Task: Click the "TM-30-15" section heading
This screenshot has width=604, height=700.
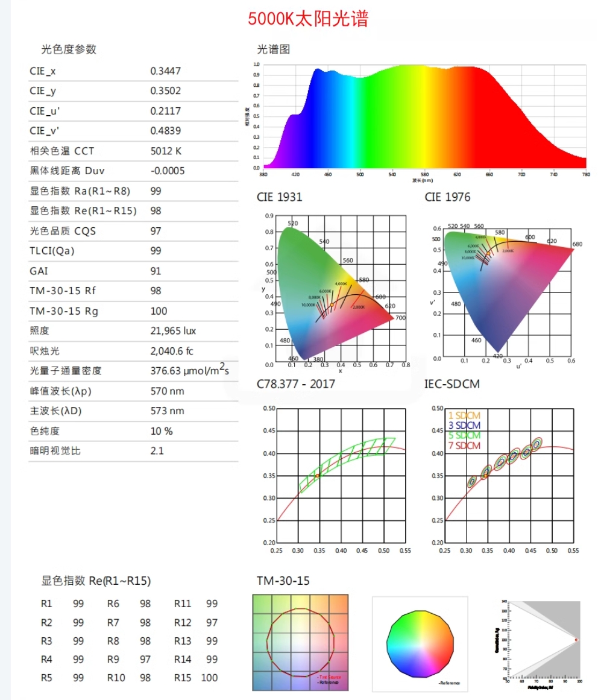Action: [283, 581]
